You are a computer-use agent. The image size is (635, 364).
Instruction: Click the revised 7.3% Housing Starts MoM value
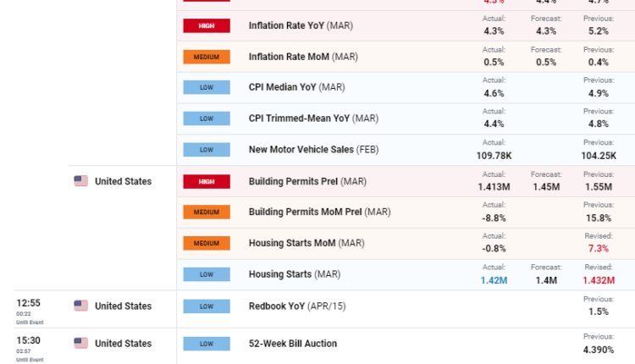pyautogui.click(x=599, y=249)
